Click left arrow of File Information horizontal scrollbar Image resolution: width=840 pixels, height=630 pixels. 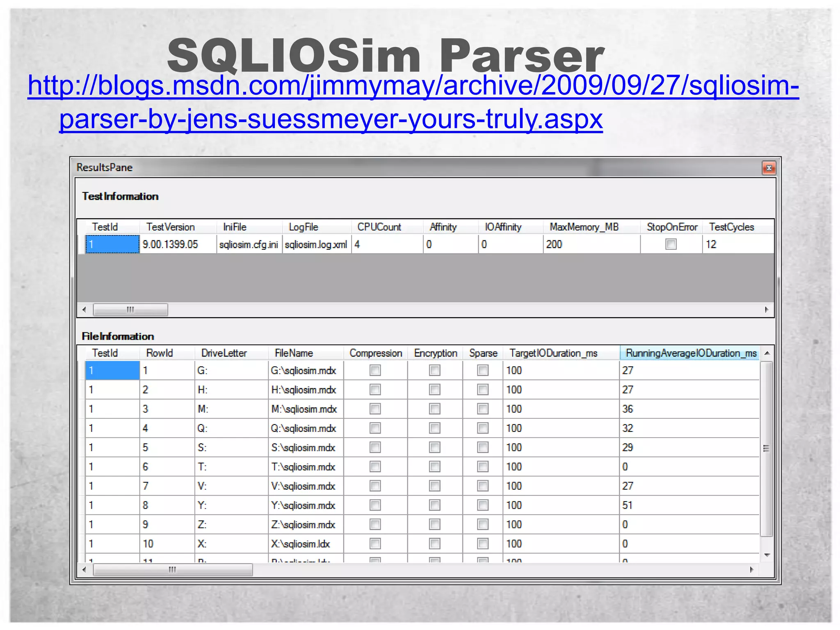click(x=84, y=569)
